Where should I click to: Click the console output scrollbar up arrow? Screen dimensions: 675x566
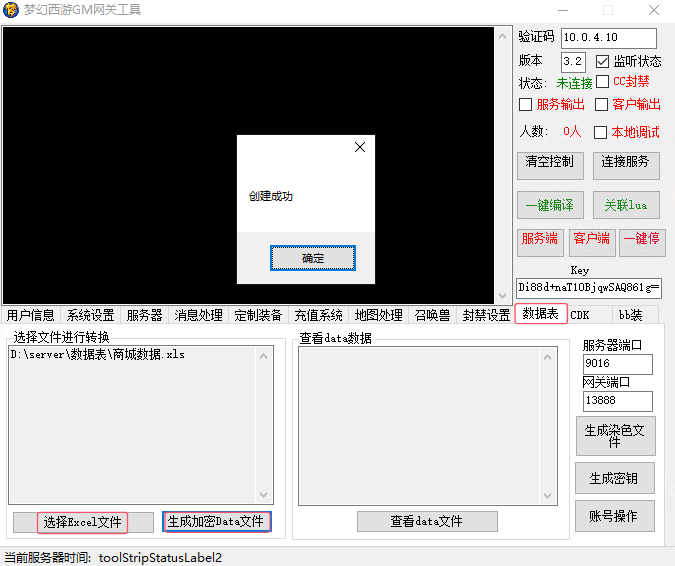click(503, 35)
